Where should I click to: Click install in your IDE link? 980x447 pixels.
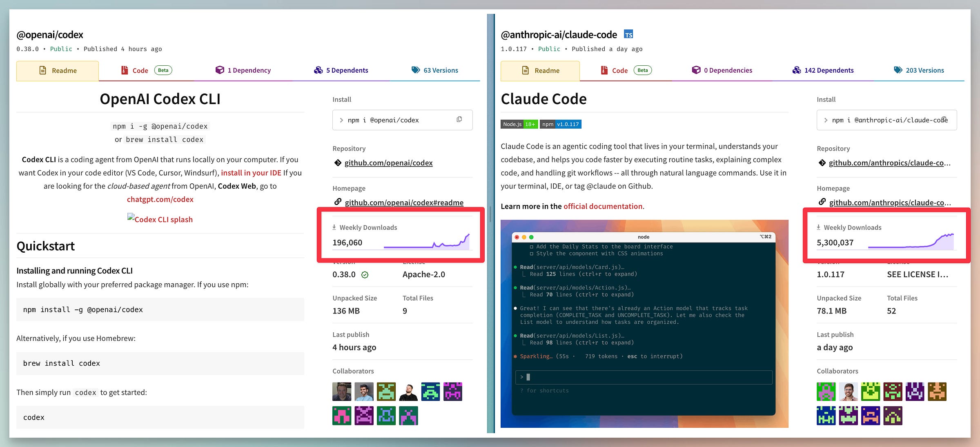pyautogui.click(x=251, y=173)
